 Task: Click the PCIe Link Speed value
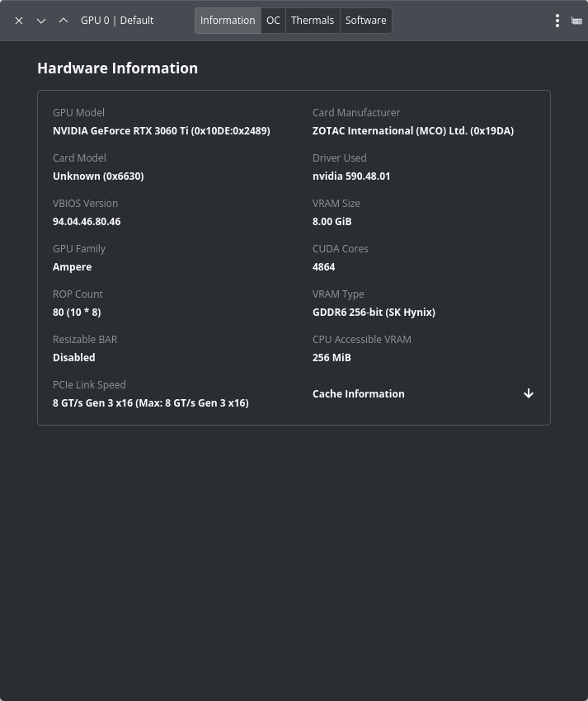150,402
